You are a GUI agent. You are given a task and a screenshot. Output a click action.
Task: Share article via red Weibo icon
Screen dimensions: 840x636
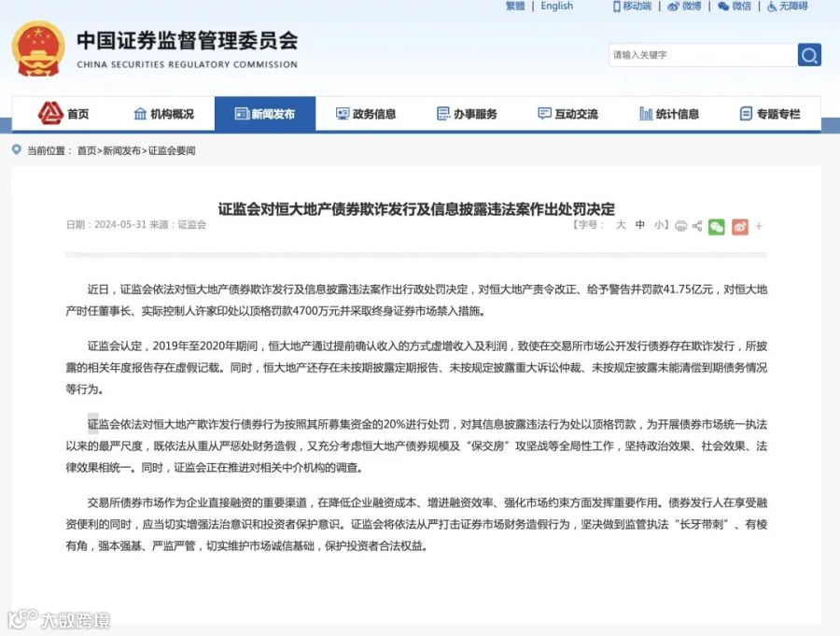tap(740, 227)
